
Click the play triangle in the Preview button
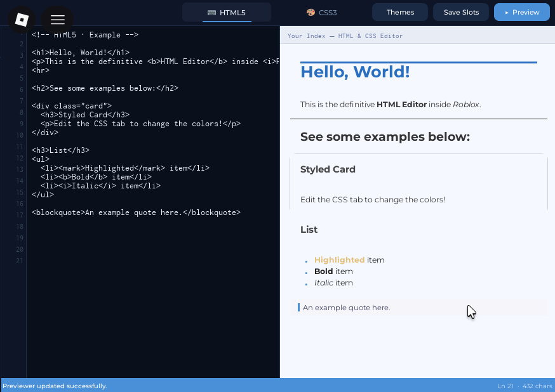(x=507, y=13)
